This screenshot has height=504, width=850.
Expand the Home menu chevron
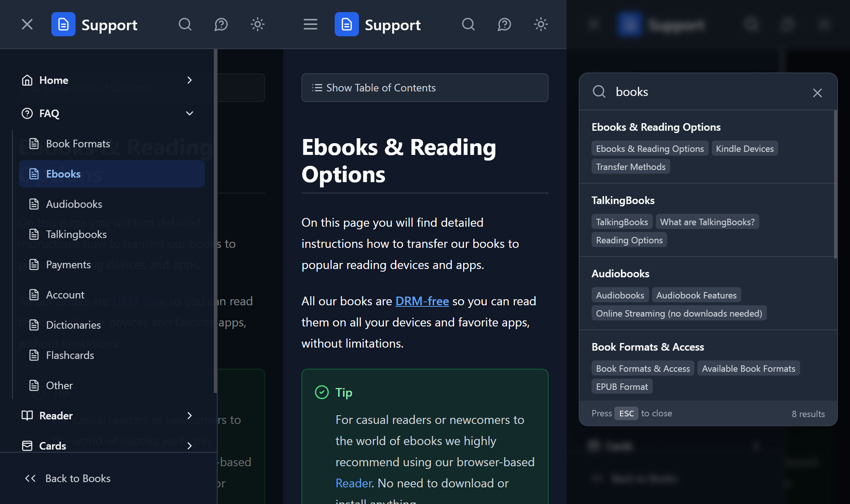pyautogui.click(x=190, y=80)
